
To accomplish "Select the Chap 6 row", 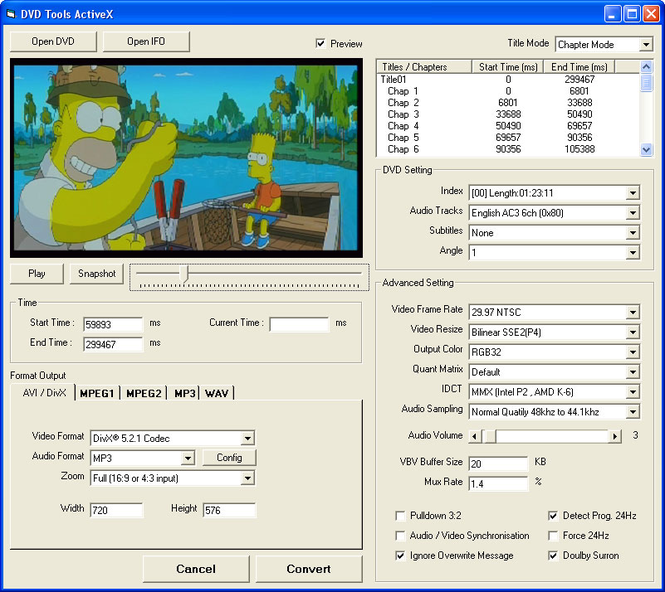I will pos(508,149).
